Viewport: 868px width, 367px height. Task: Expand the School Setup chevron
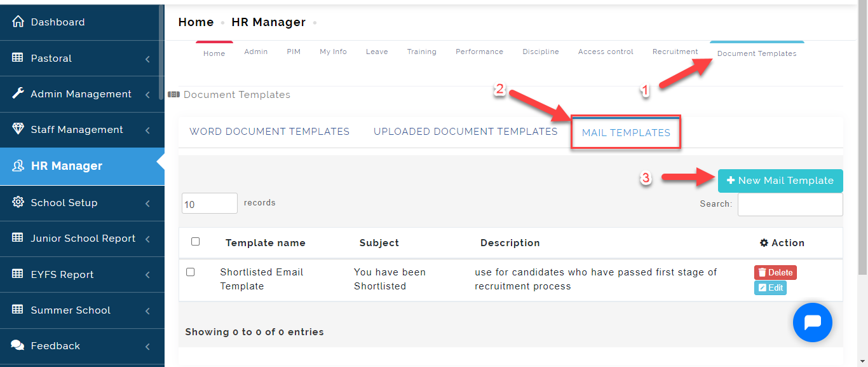coord(147,204)
